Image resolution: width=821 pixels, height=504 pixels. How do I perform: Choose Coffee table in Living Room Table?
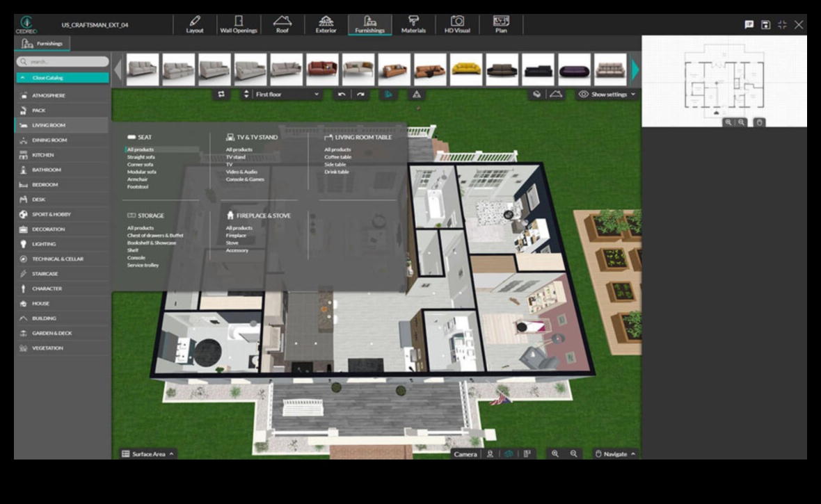pos(337,157)
